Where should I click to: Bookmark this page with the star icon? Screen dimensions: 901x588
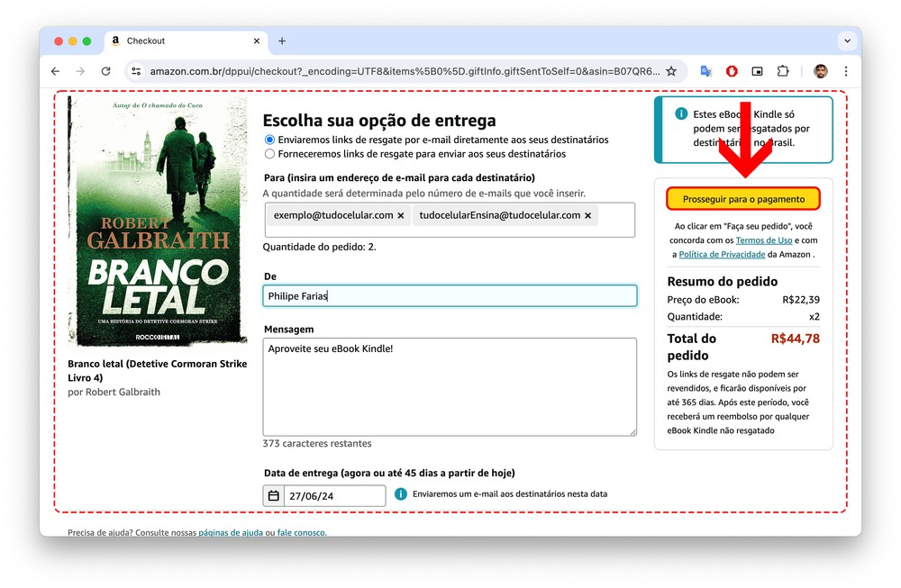pos(671,71)
